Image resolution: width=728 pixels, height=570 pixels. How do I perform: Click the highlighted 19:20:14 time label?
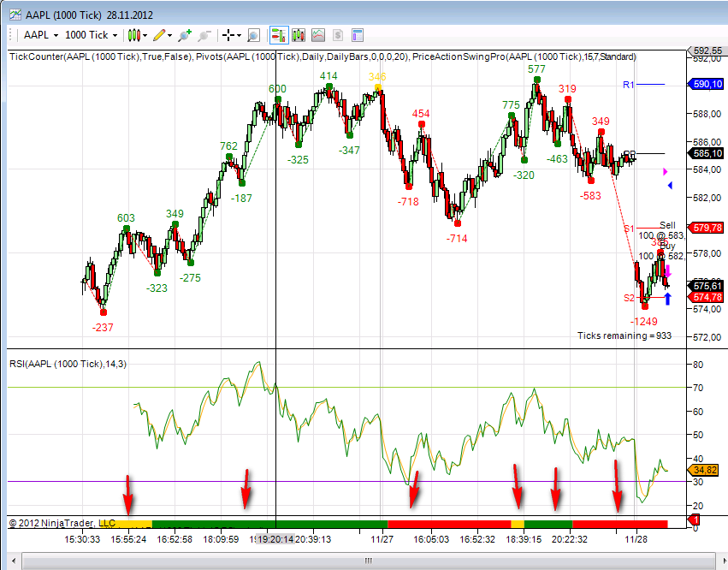point(275,539)
